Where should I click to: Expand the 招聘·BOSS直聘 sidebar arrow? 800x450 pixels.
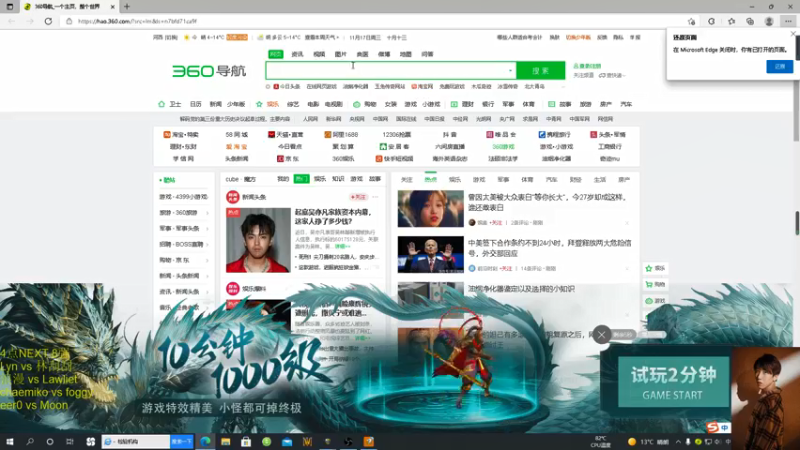[x=207, y=244]
